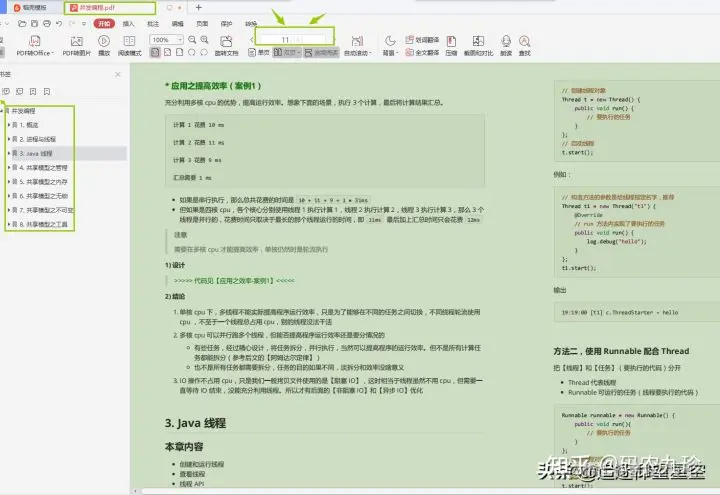
Task: Click the page number input field
Action: 294,40
